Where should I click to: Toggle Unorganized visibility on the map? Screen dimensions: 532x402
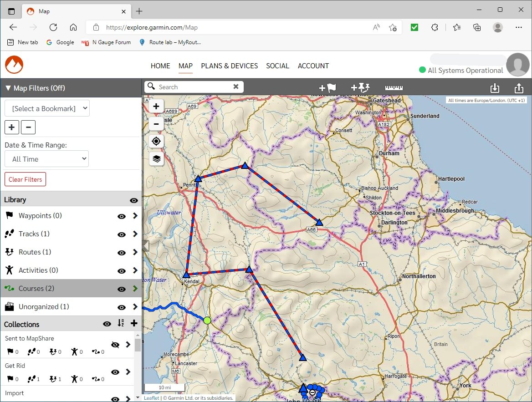(122, 307)
